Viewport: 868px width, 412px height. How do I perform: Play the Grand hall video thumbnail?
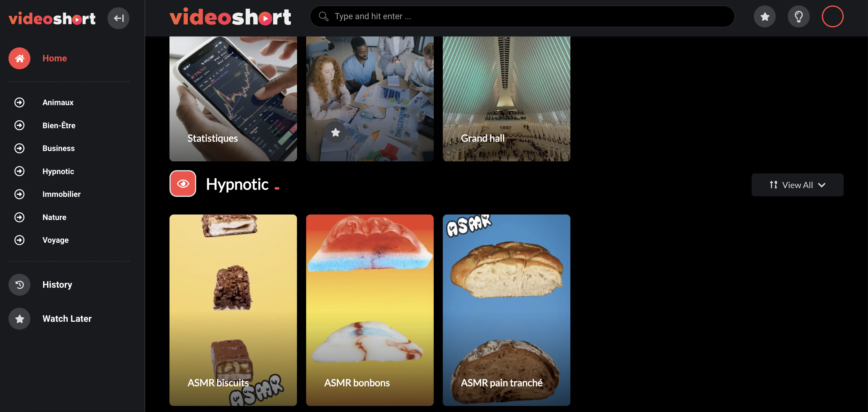(x=506, y=98)
